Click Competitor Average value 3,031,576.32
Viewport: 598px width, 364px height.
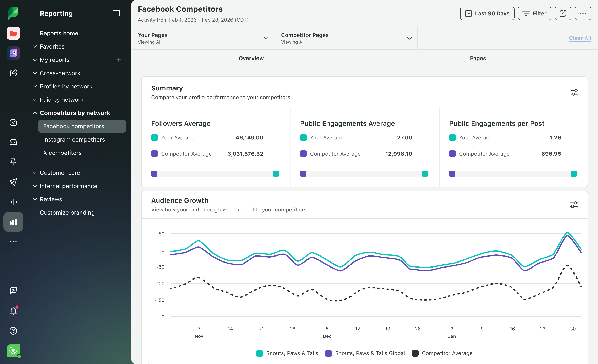[x=245, y=154]
